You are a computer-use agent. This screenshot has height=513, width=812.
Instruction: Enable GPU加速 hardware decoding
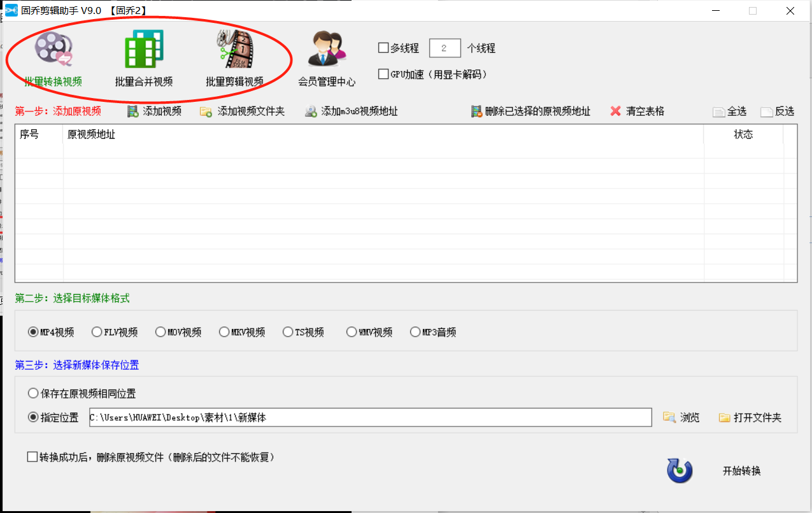383,73
